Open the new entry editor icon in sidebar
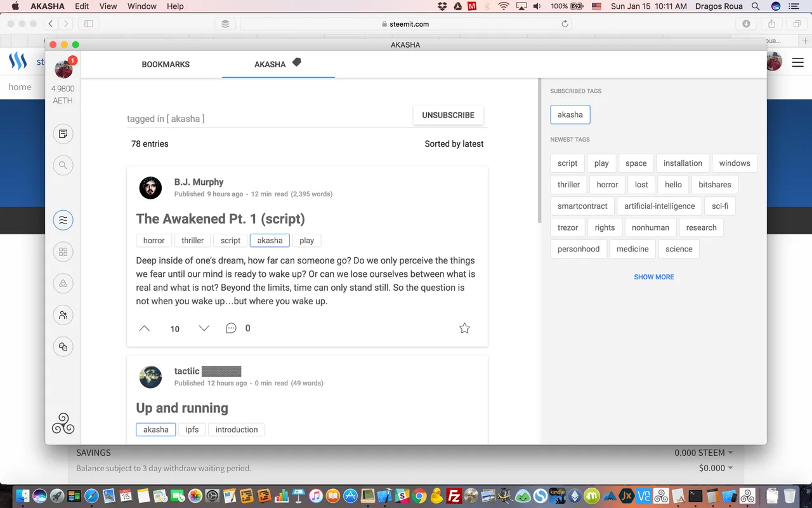The width and height of the screenshot is (812, 508). [63, 134]
